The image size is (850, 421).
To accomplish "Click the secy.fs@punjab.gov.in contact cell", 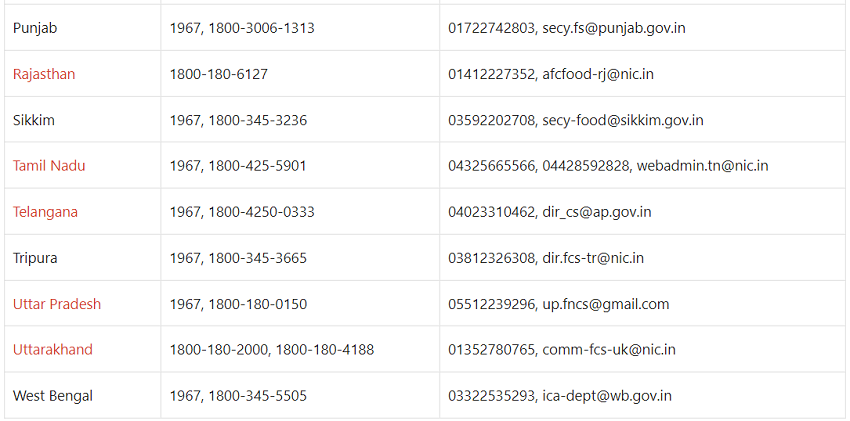I will point(567,28).
